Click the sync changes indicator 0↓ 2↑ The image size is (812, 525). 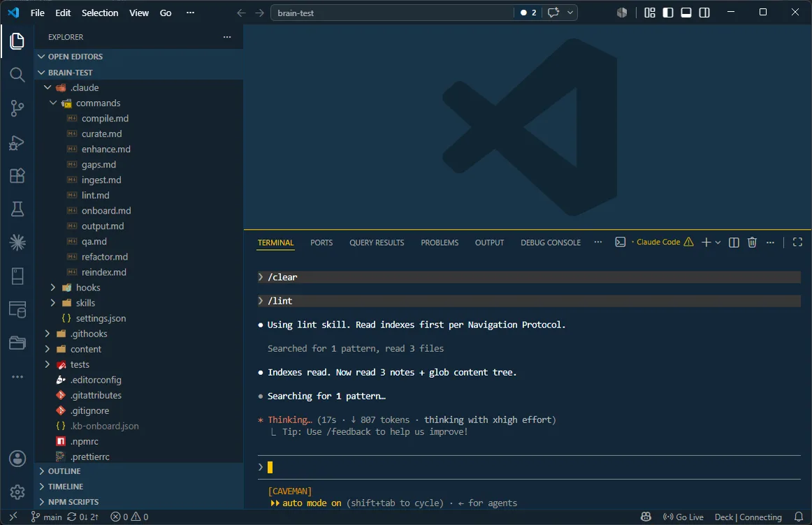pos(83,517)
